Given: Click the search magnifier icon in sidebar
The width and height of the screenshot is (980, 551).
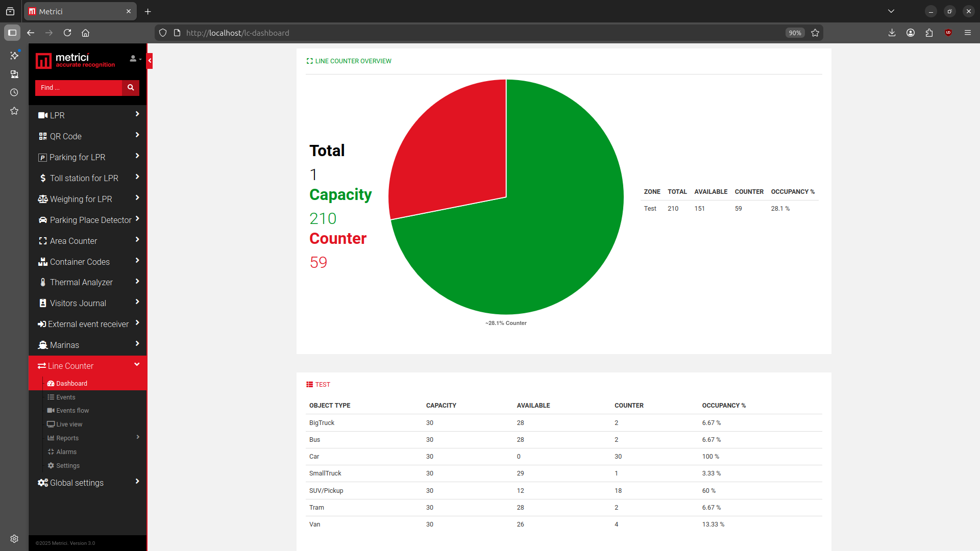Looking at the screenshot, I should pyautogui.click(x=131, y=88).
